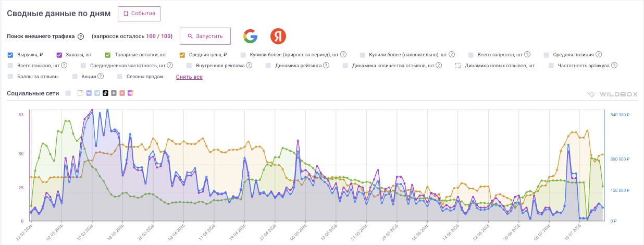Search external traffic via Google icon
Viewport: 644px width, 245px height.
pos(251,36)
